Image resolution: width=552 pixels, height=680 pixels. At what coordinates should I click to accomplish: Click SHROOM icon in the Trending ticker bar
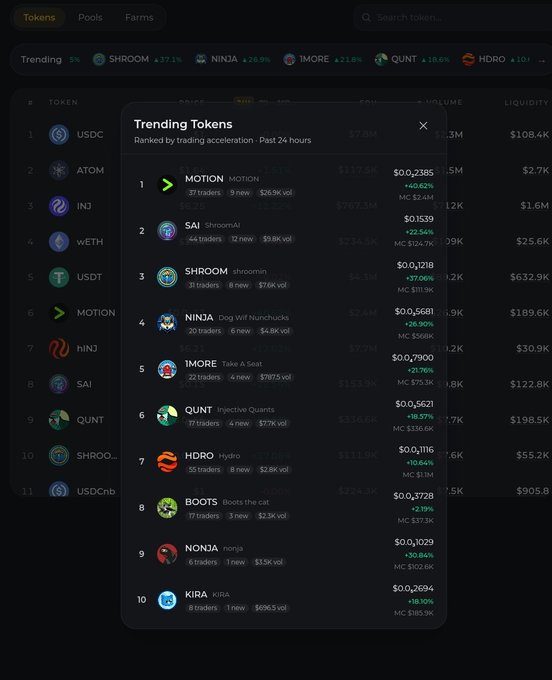tap(99, 59)
